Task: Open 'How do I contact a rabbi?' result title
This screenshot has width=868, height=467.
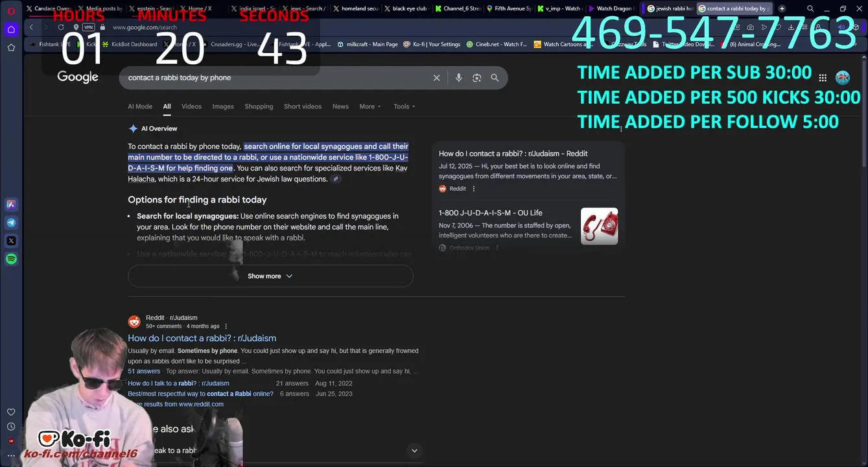Action: [202, 338]
